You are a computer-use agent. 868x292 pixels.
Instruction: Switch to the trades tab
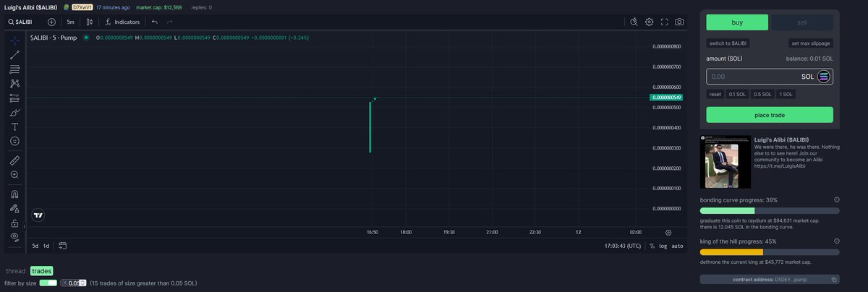[42, 271]
